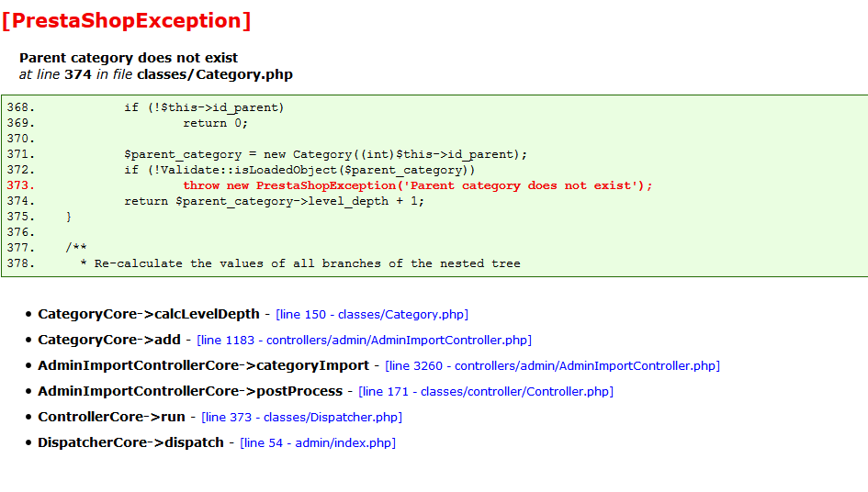Open the line 373 classes/Dispatcher.php link
This screenshot has height=492, width=868.
301,418
